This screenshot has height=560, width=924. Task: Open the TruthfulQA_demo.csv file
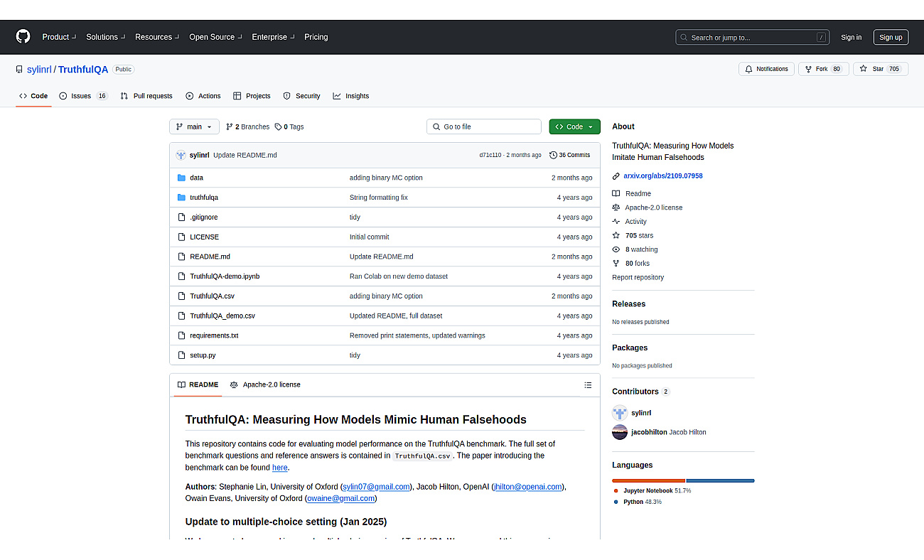[x=222, y=316]
